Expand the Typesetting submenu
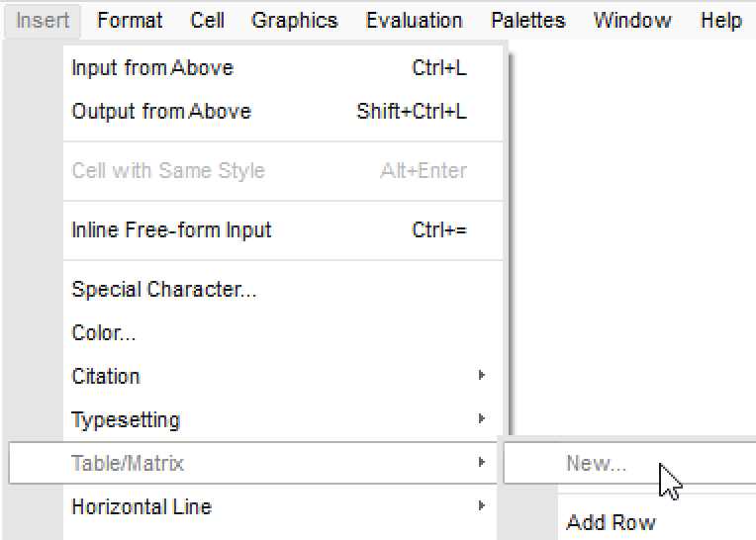The width and height of the screenshot is (756, 540). (x=126, y=420)
